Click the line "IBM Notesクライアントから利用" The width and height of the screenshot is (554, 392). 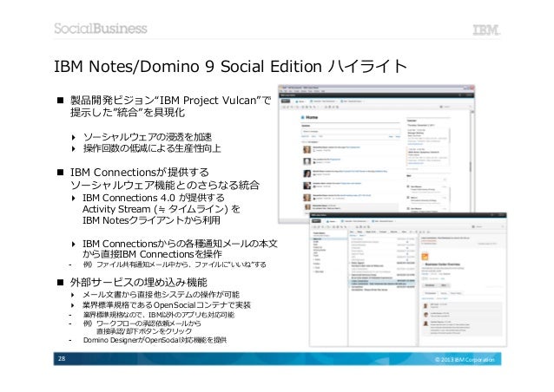[x=151, y=220]
